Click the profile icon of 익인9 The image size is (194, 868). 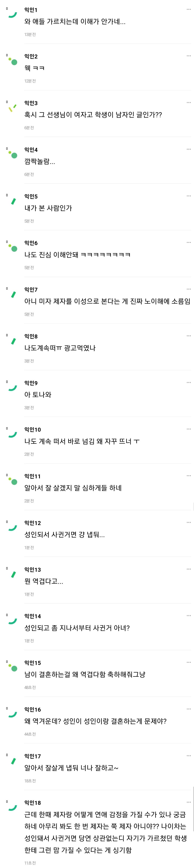click(13, 388)
